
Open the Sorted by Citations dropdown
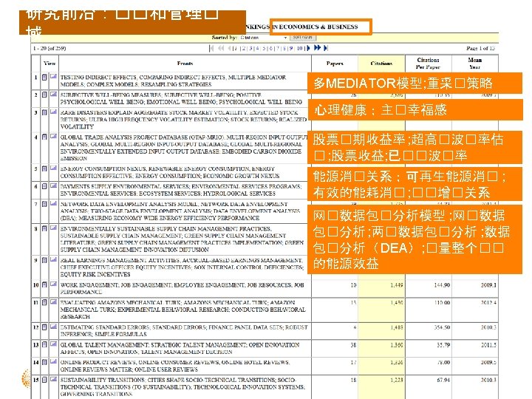click(x=263, y=38)
